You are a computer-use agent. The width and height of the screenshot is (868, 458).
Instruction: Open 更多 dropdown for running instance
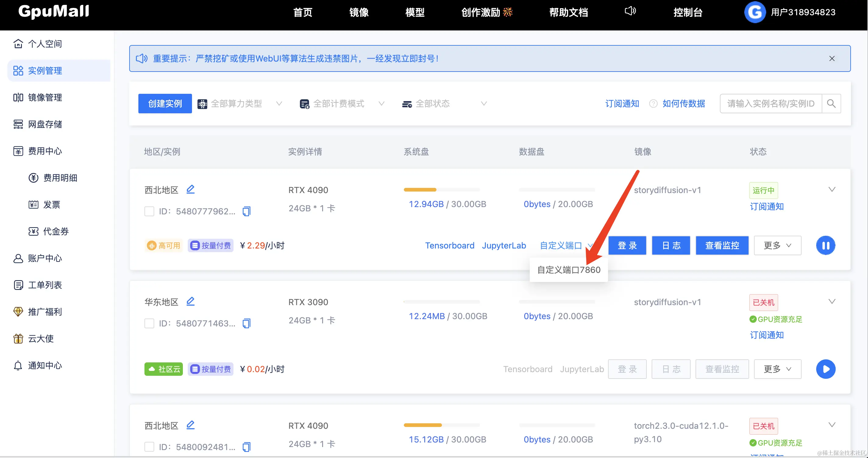[x=777, y=245]
